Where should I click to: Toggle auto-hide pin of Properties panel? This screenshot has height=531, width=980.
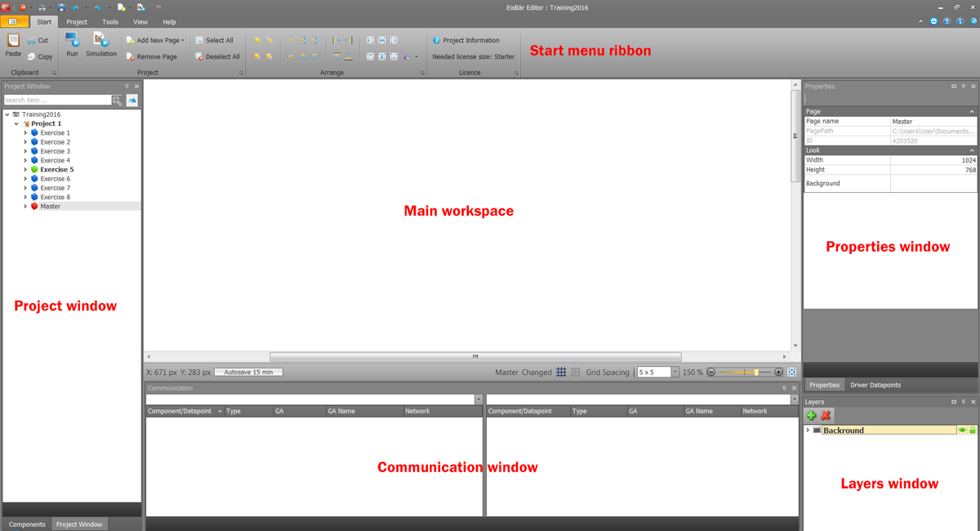pyautogui.click(x=964, y=86)
